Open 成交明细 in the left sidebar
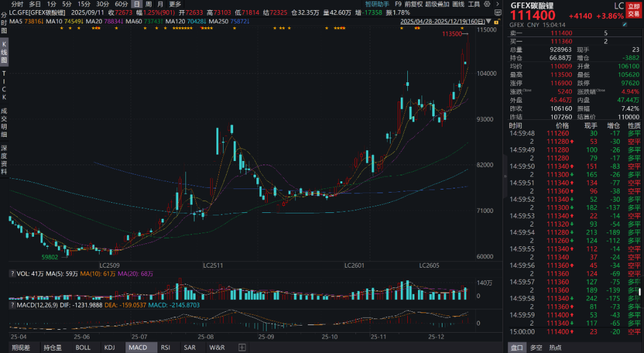644x353 pixels. pyautogui.click(x=4, y=121)
